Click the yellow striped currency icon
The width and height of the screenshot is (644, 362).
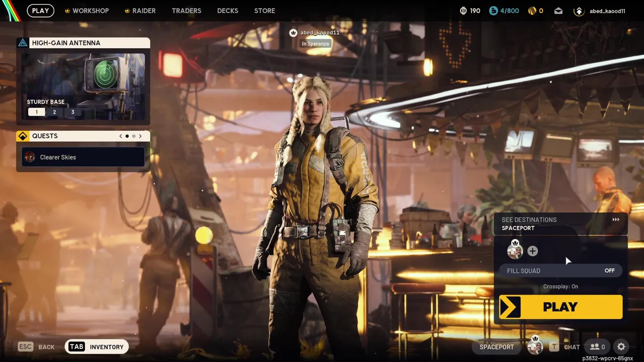coord(532,11)
